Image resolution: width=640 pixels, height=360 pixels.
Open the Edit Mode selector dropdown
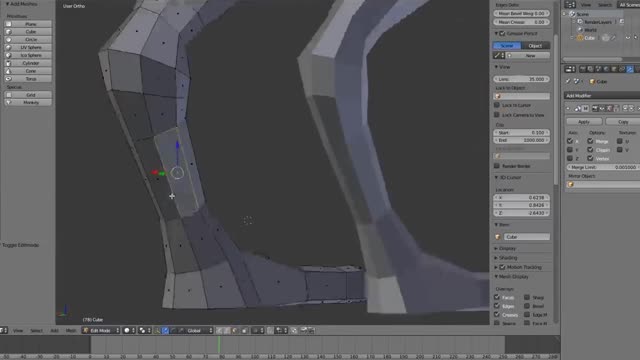(x=101, y=331)
